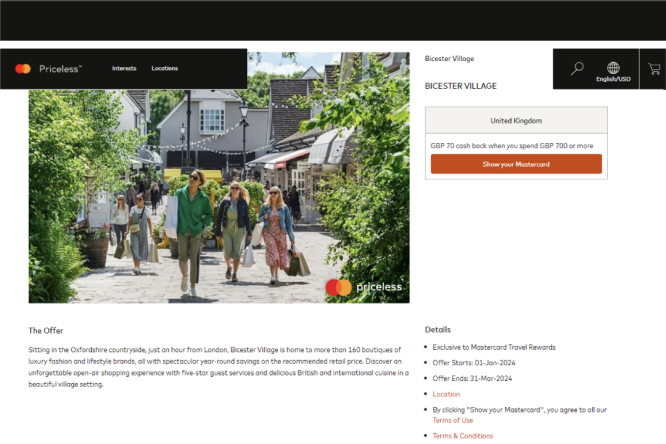Open the English/USD language globe selector
This screenshot has width=666, height=444.
point(613,71)
